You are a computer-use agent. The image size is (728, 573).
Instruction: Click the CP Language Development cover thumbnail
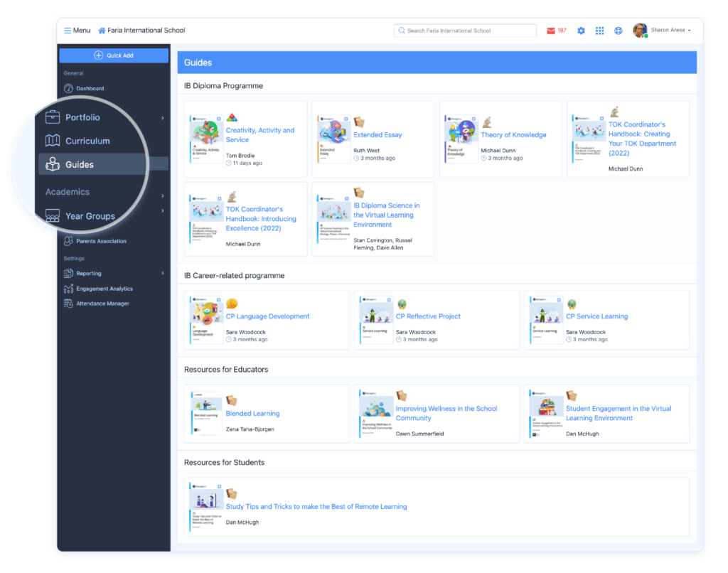pos(206,321)
